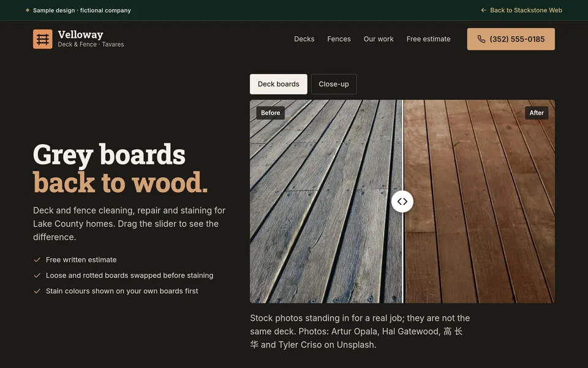
Task: Click 'Free written estimate' list item
Action: [81, 260]
